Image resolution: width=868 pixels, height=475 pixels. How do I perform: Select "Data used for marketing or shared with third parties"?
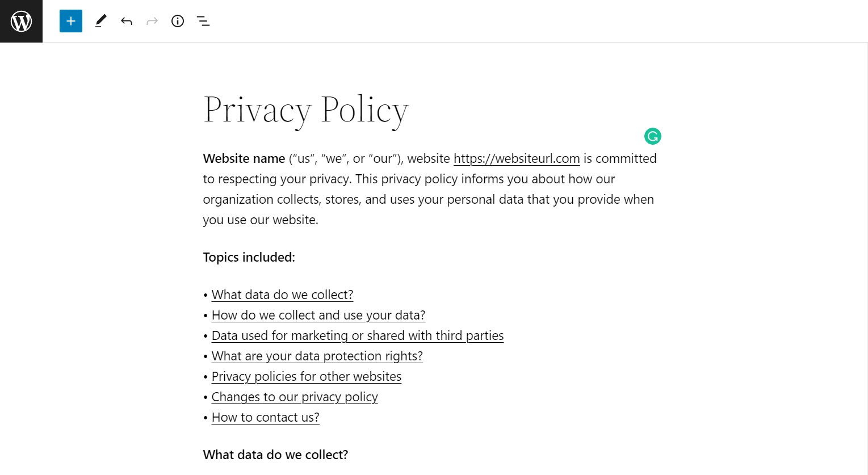coord(357,335)
